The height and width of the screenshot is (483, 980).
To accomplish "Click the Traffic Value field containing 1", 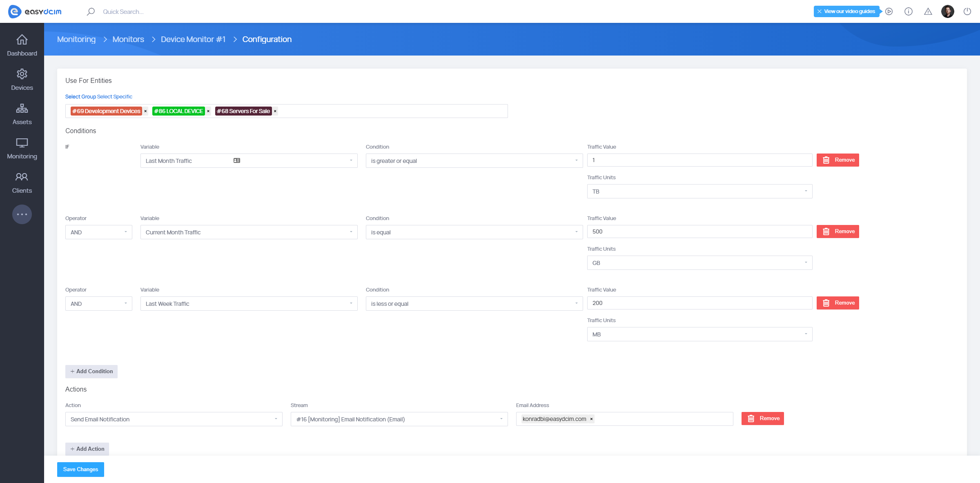I will pos(699,160).
